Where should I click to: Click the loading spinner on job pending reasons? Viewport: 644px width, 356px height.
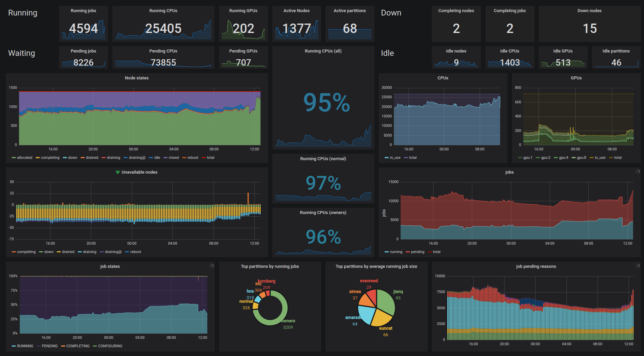point(638,266)
